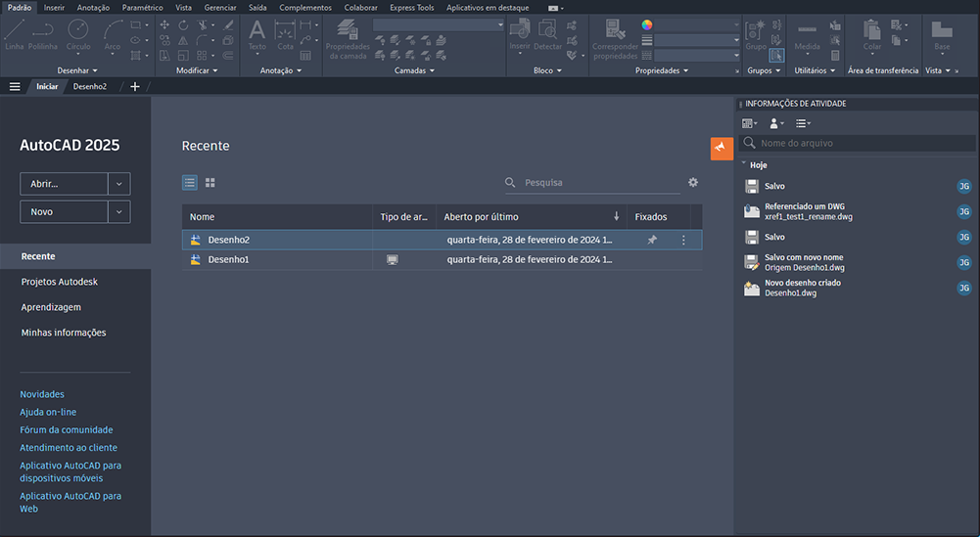This screenshot has width=980, height=537.
Task: Select the Linha drawing tool
Action: coord(15,34)
